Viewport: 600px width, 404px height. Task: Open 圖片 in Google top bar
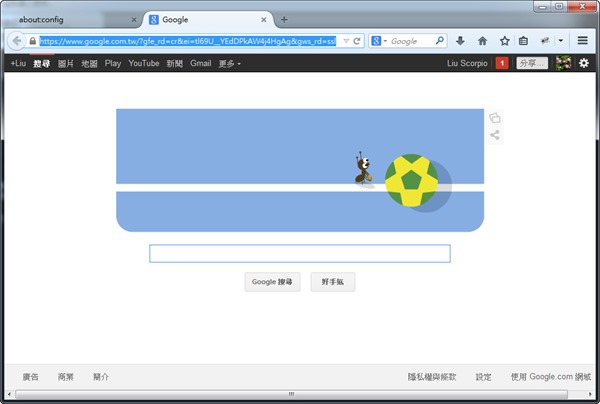65,64
